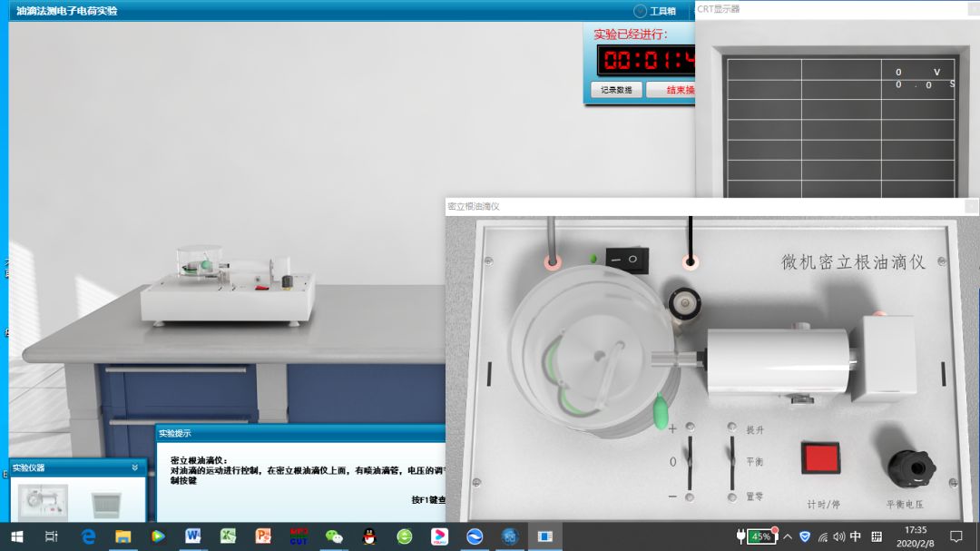
Task: Flip the +/0/− polarity lever switch
Action: [x=690, y=461]
